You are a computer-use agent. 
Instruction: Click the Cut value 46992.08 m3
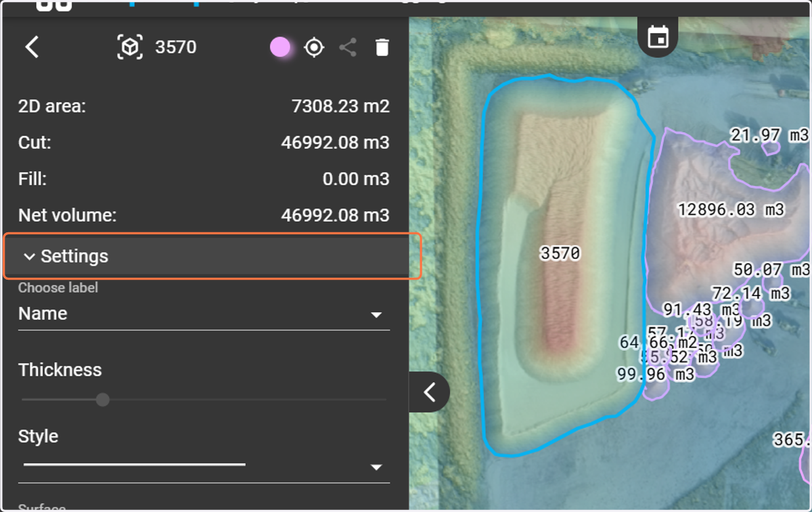click(x=335, y=143)
